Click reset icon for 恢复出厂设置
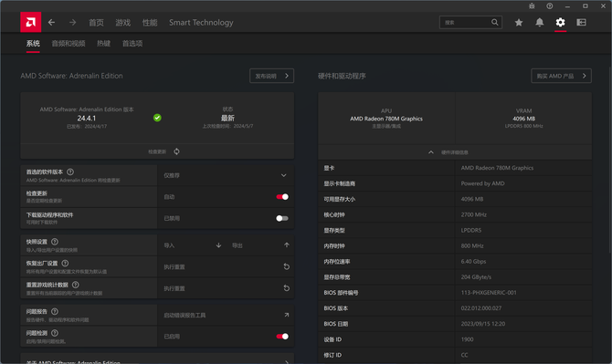Image resolution: width=612 pixels, height=364 pixels. tap(287, 266)
